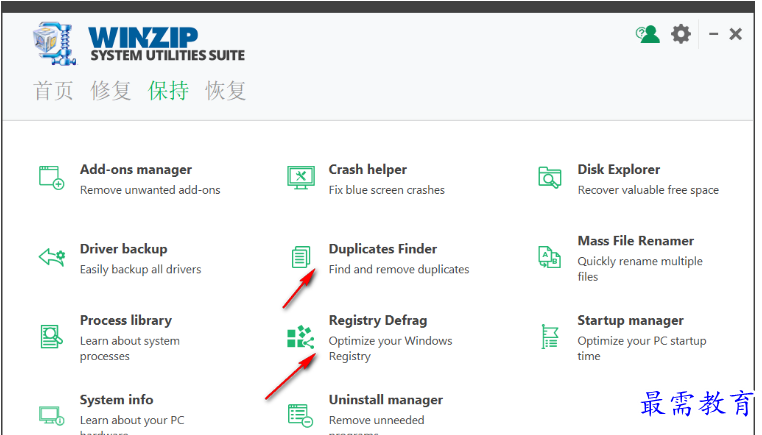Click the Registry Defrag title

point(378,320)
